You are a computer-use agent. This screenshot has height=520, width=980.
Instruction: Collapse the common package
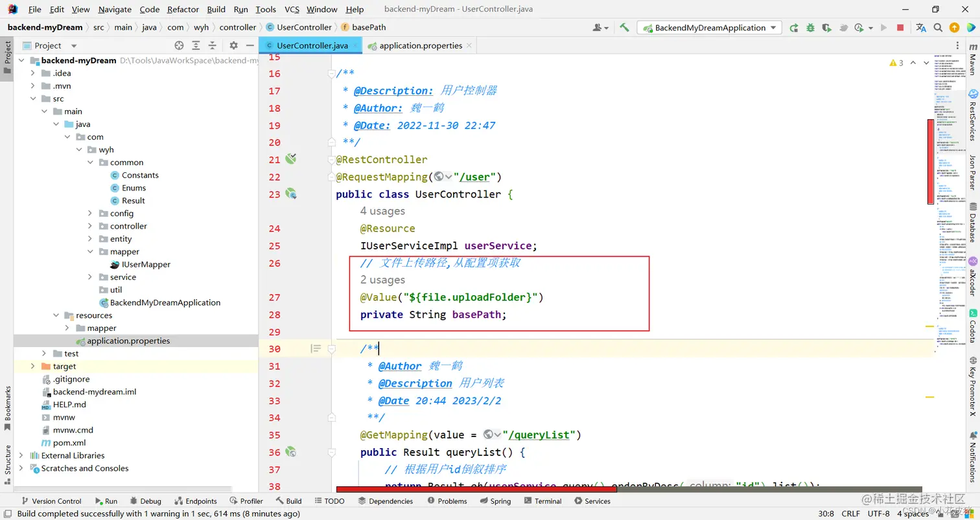tap(90, 163)
